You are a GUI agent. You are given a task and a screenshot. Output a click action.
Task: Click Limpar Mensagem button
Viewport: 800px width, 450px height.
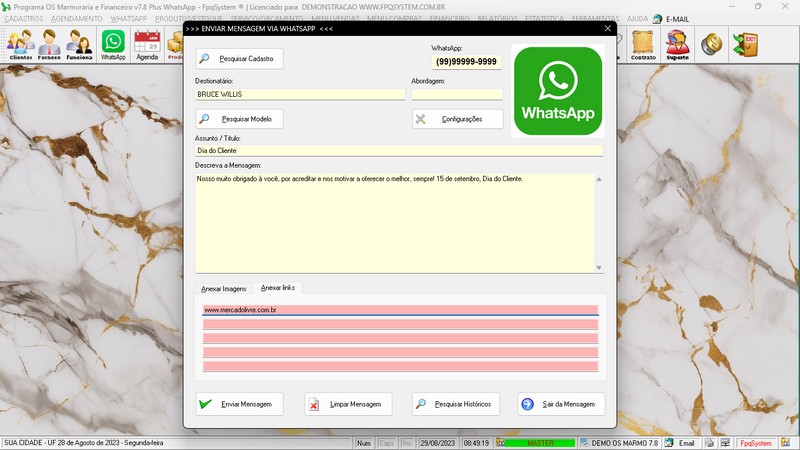point(348,404)
